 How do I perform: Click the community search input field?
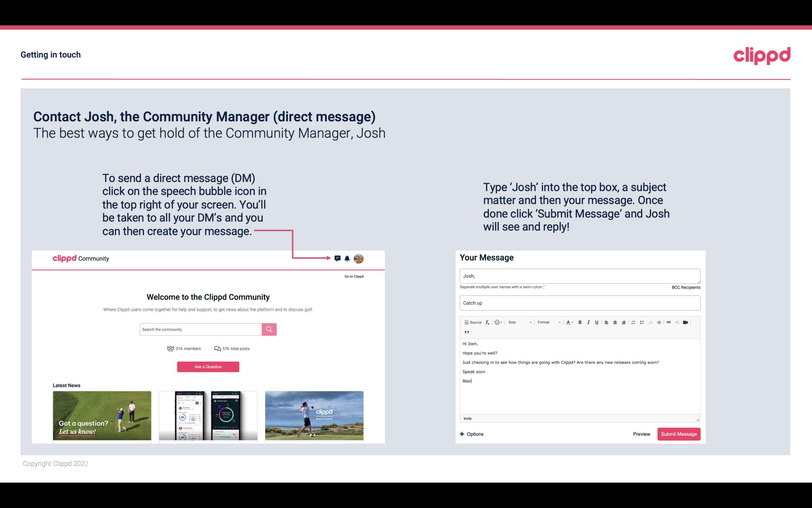pyautogui.click(x=200, y=329)
